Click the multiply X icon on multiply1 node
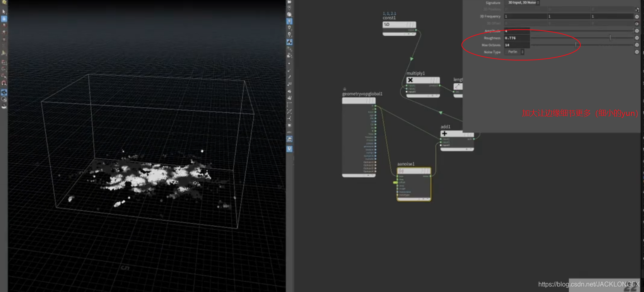 pyautogui.click(x=410, y=80)
